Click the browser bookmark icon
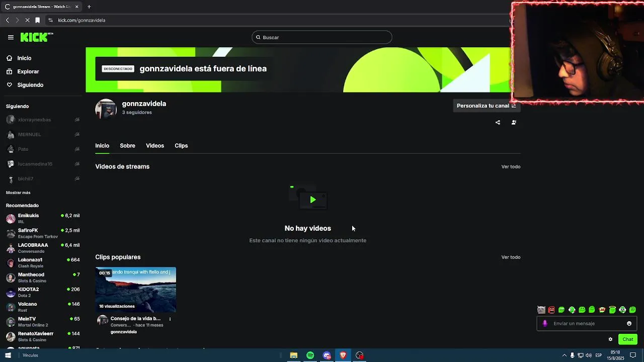Viewport: 644px width, 362px height. click(x=37, y=20)
